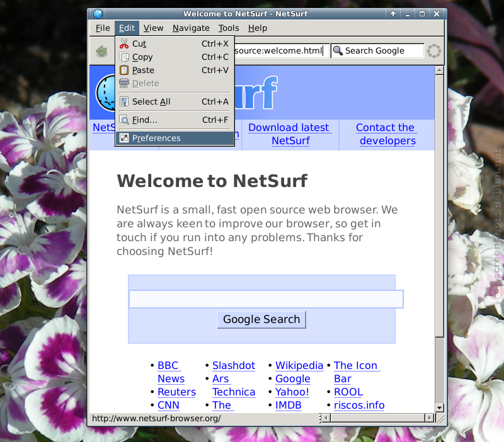Open the Yahoo! link
Viewport: 504px width, 442px height.
coord(292,392)
